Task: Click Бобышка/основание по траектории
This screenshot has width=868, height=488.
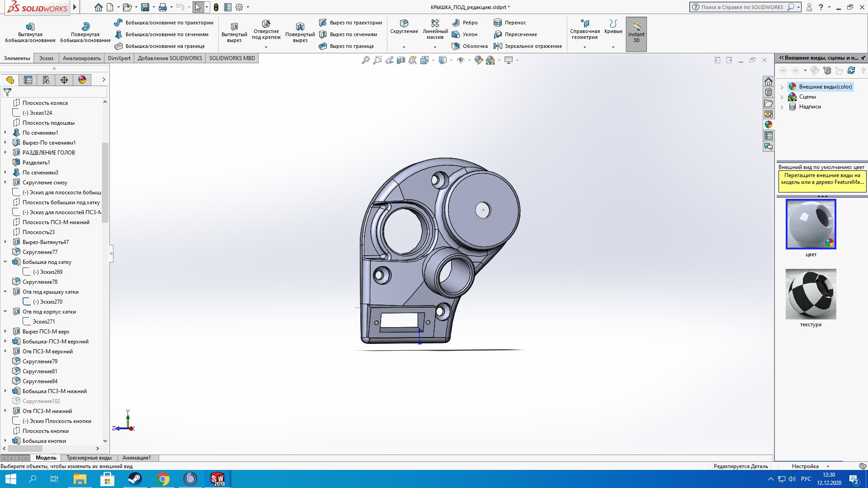Action: [164, 23]
